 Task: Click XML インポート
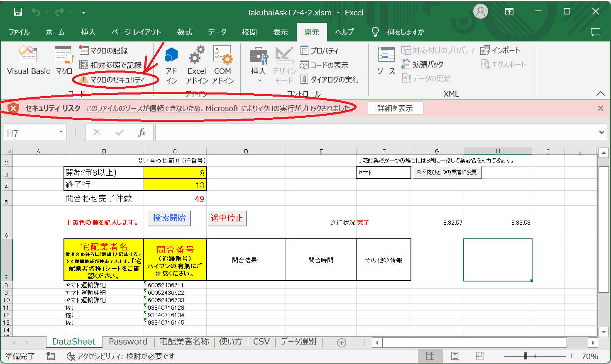click(x=501, y=50)
